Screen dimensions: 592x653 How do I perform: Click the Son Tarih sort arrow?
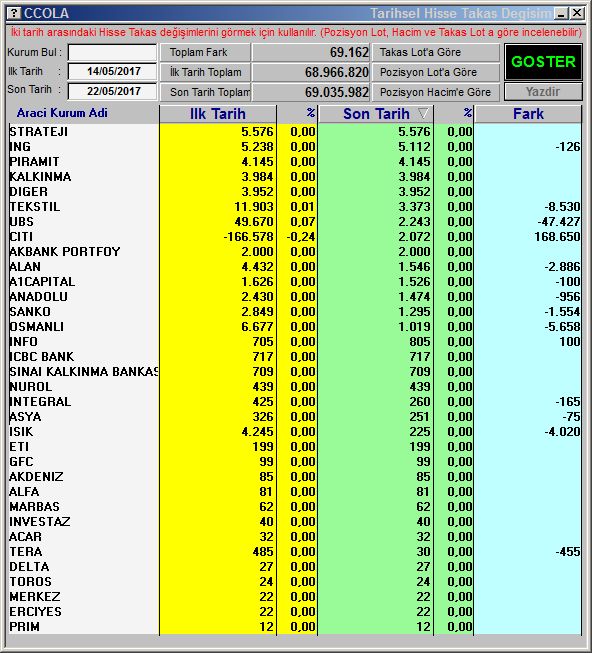click(423, 113)
